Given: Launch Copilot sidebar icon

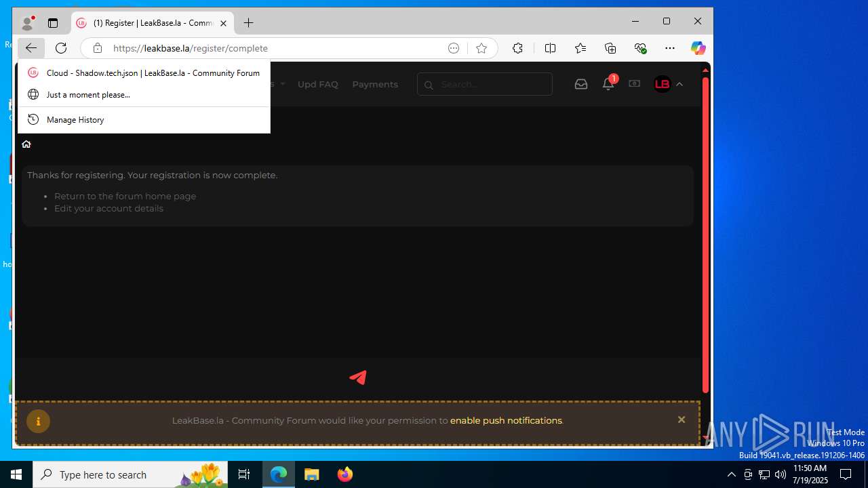Looking at the screenshot, I should pyautogui.click(x=698, y=48).
